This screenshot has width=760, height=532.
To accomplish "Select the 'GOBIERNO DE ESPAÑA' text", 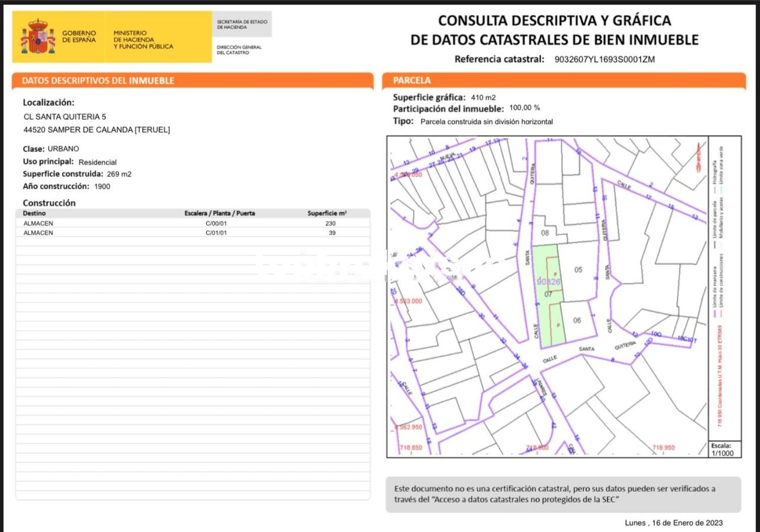I will [x=79, y=36].
